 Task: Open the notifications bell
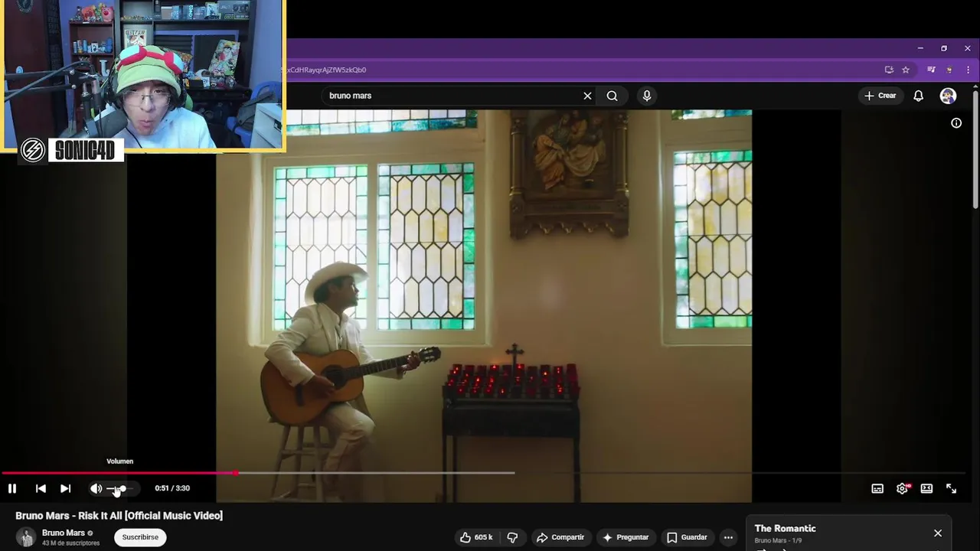(x=918, y=96)
